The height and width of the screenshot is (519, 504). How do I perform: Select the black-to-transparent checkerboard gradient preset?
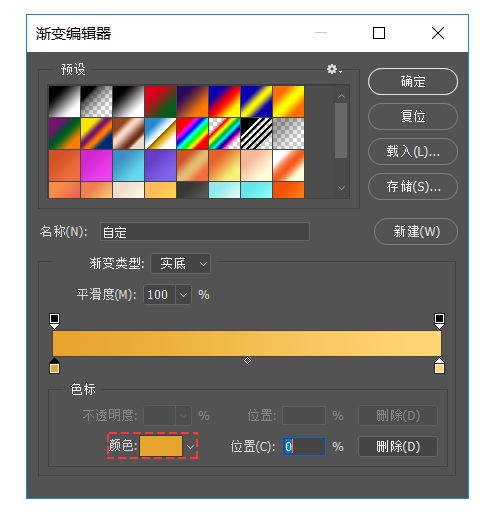coord(97,101)
